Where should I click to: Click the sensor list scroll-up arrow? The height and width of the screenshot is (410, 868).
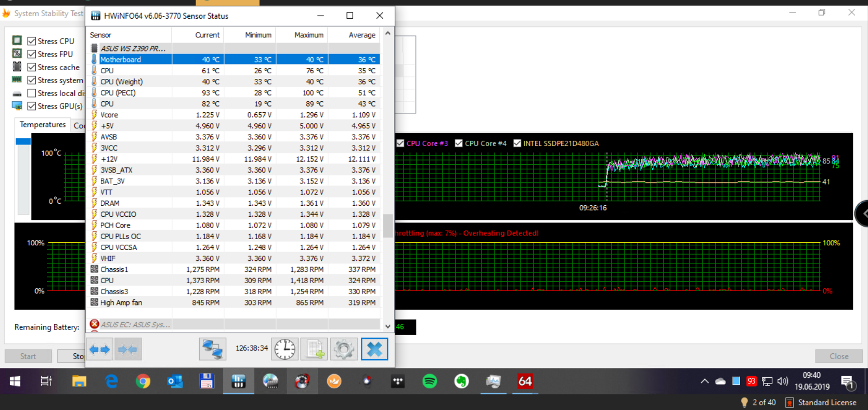click(x=387, y=33)
